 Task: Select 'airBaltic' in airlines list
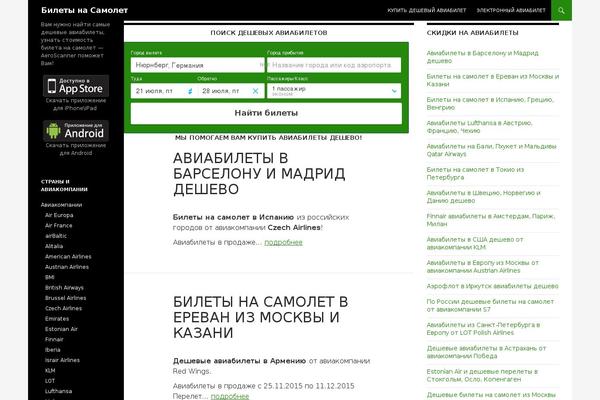pyautogui.click(x=56, y=236)
